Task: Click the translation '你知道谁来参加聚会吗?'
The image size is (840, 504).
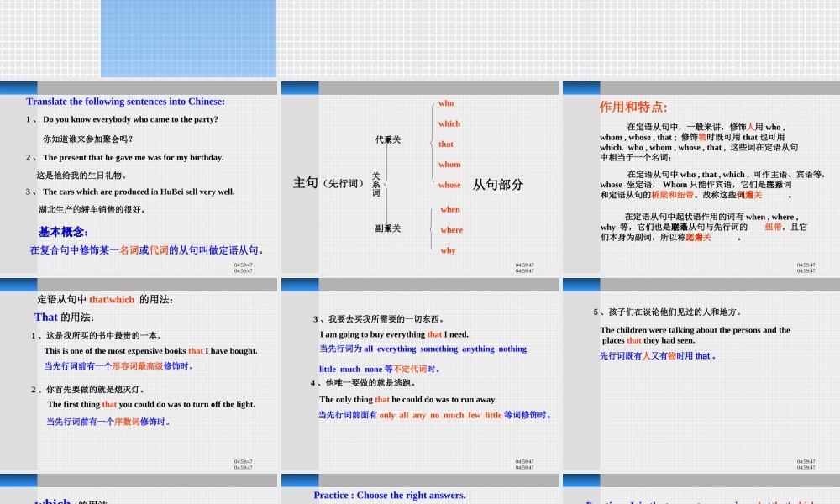Action: [x=88, y=139]
